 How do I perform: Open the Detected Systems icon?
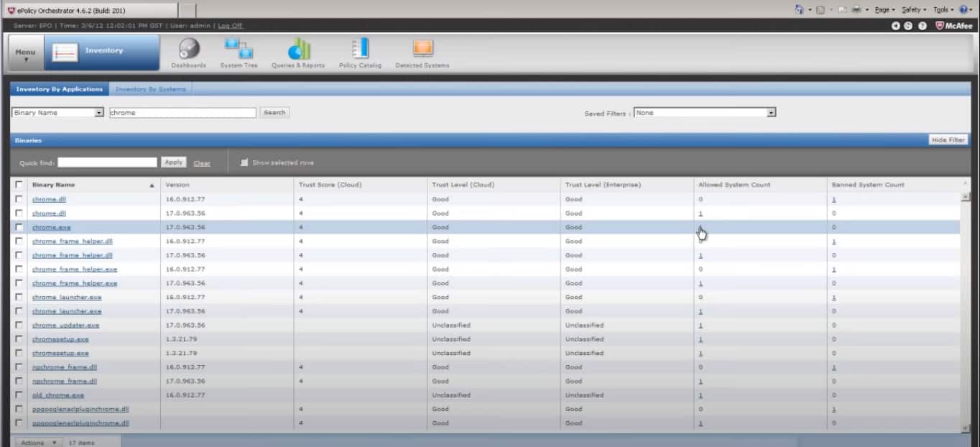pyautogui.click(x=422, y=48)
